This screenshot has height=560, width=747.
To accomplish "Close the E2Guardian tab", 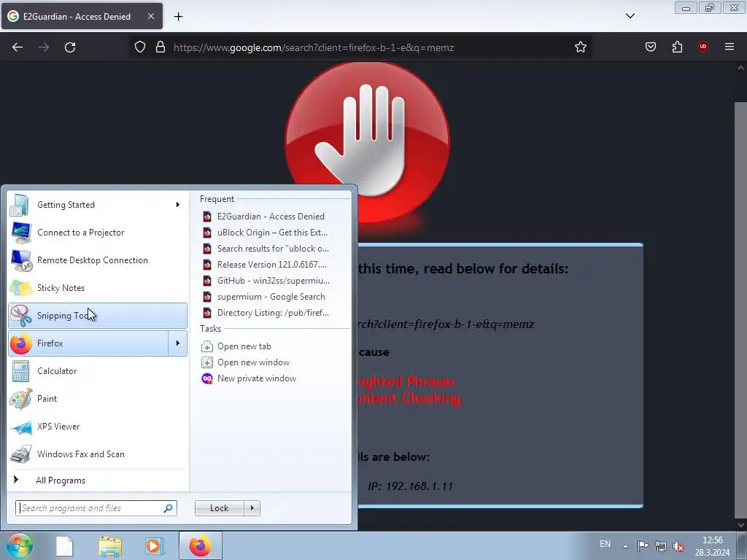I will coord(150,16).
